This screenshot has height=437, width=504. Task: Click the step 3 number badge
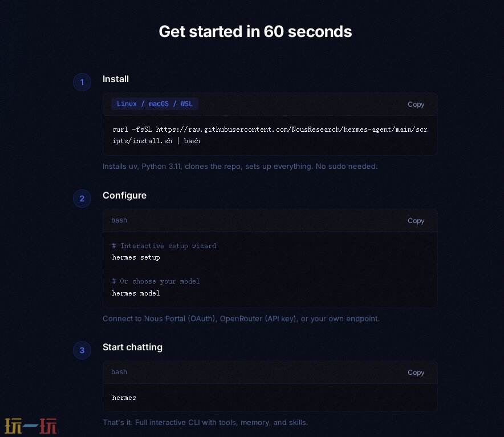[x=82, y=350]
